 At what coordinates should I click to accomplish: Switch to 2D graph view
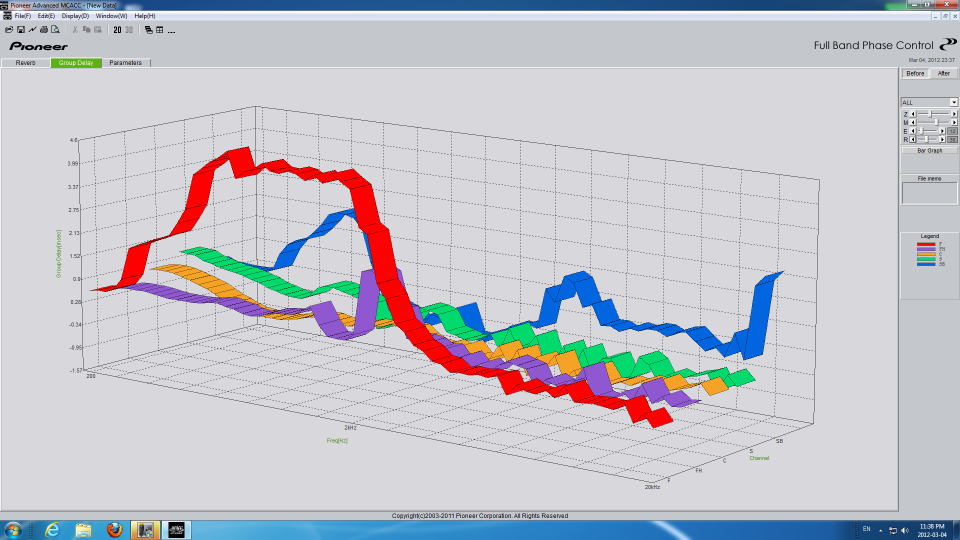(117, 29)
